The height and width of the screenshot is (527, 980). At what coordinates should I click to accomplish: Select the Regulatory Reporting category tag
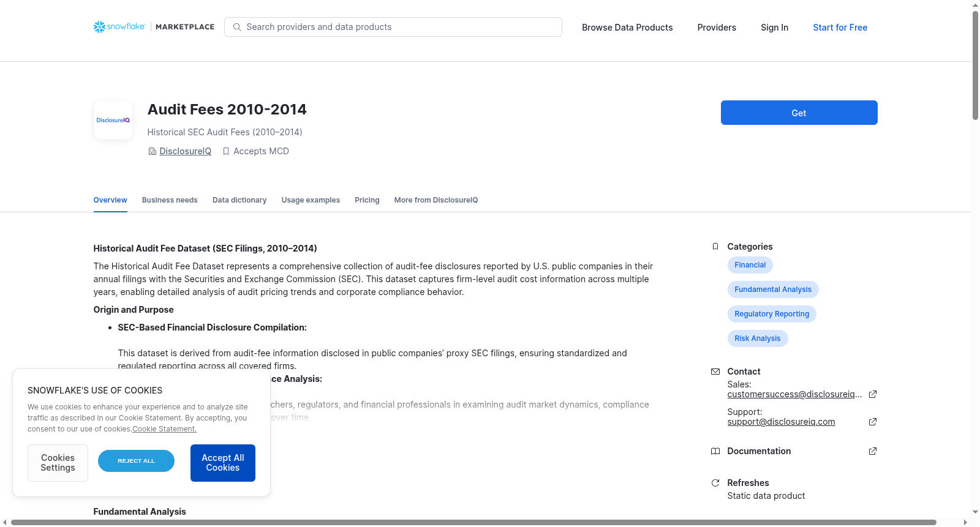pos(772,314)
